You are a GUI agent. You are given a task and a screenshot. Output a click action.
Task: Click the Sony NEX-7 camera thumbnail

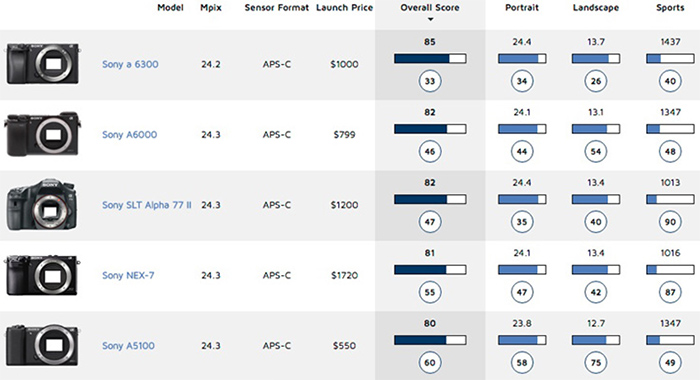[x=42, y=275]
